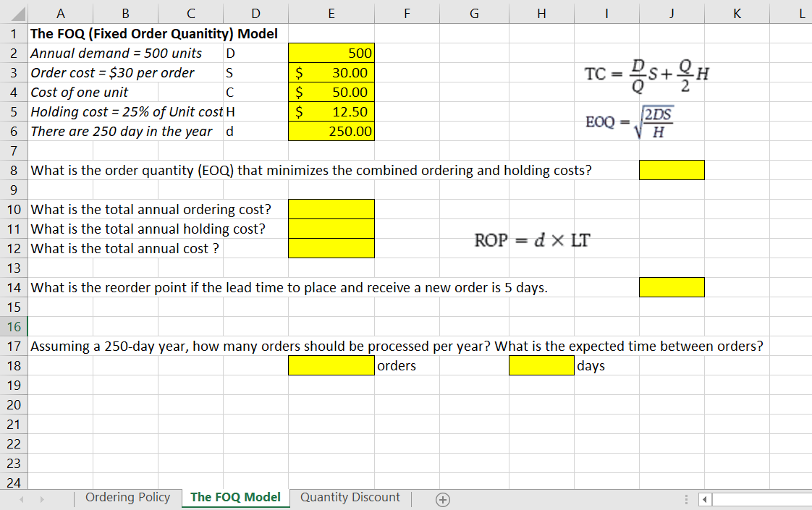
Task: Click 'Annual demand = 500 units' text
Action: point(116,54)
